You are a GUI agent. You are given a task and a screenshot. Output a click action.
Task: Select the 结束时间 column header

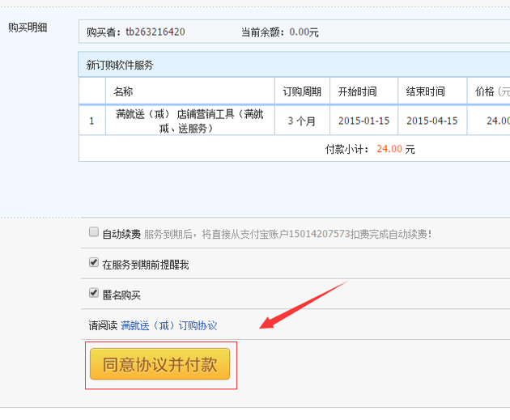(425, 91)
